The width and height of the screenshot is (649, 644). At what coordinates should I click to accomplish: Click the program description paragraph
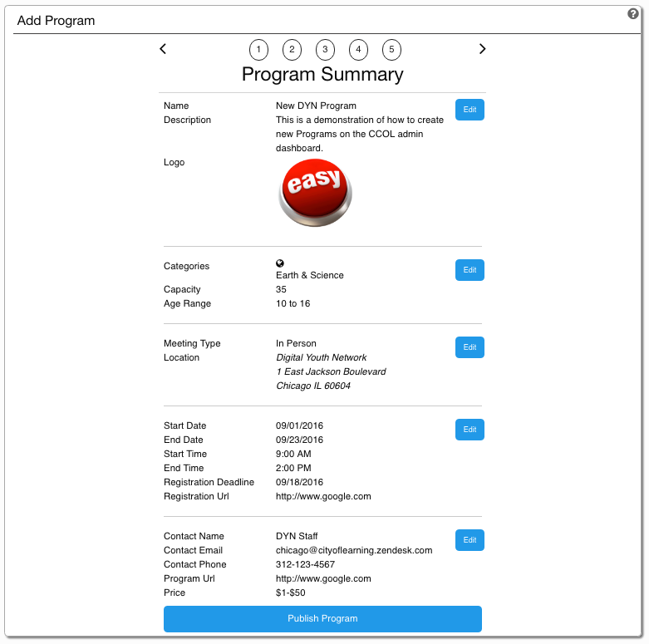click(360, 134)
